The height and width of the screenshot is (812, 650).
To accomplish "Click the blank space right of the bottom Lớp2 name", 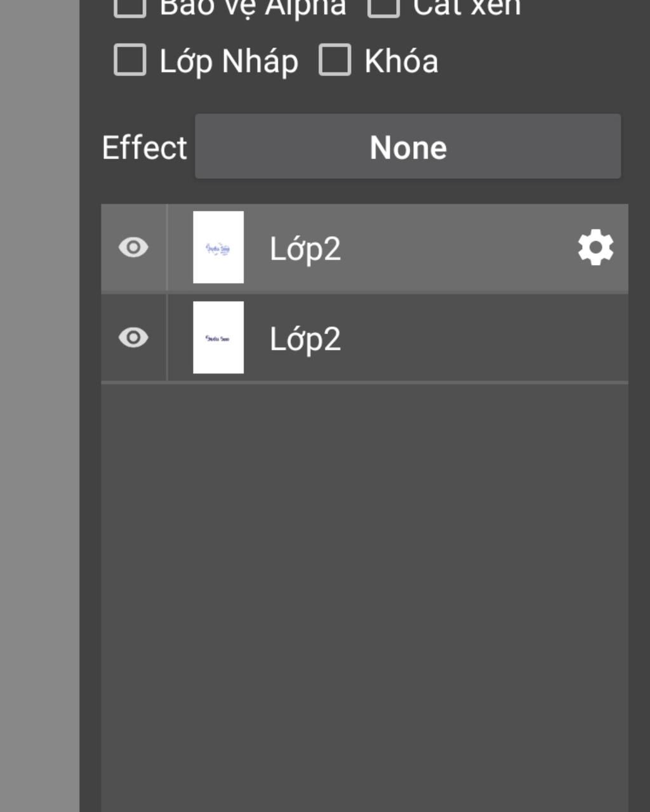I will pyautogui.click(x=482, y=337).
